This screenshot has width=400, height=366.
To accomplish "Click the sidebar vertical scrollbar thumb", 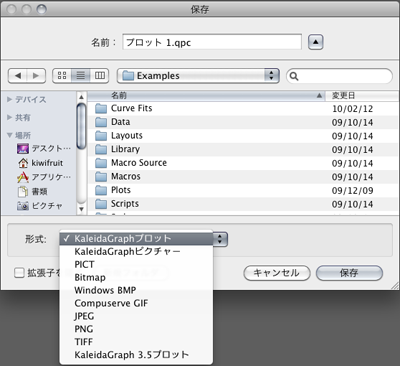I will [81, 126].
